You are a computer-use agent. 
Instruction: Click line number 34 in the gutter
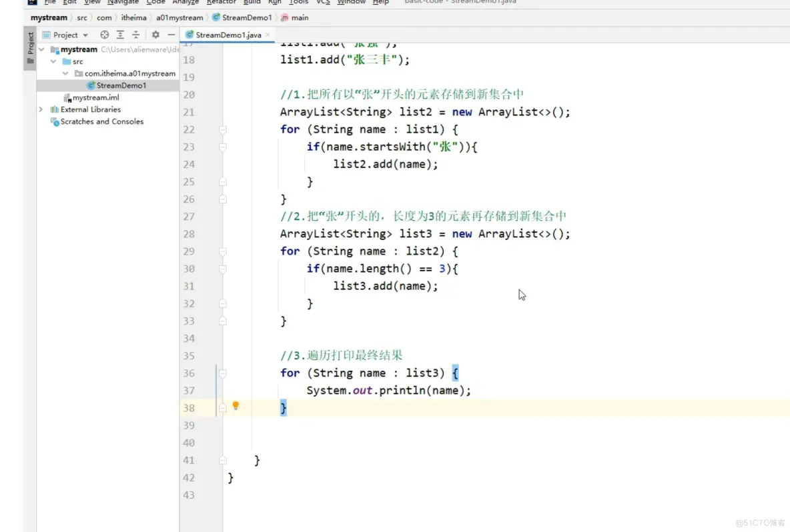189,338
